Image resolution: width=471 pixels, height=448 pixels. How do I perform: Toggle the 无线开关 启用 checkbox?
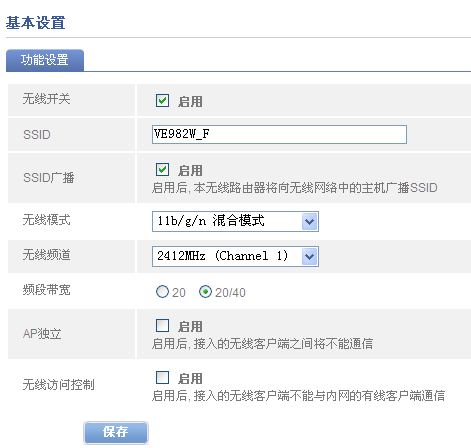pyautogui.click(x=162, y=100)
